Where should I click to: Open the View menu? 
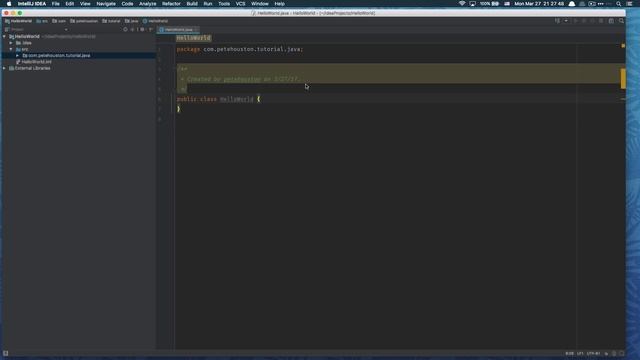pyautogui.click(x=85, y=4)
